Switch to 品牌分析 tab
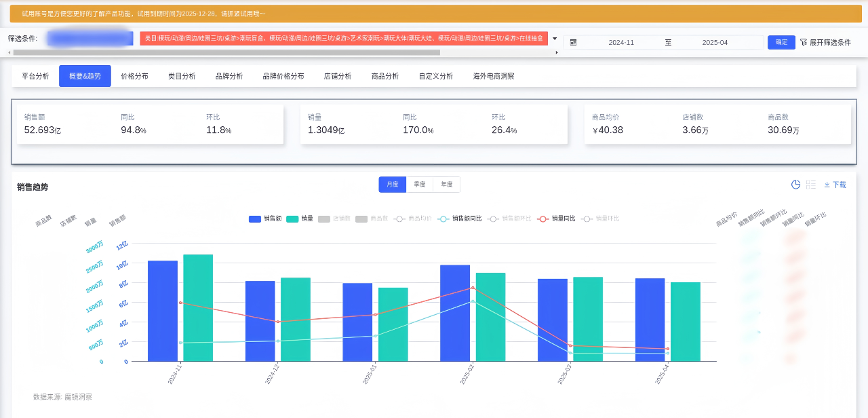 point(229,76)
